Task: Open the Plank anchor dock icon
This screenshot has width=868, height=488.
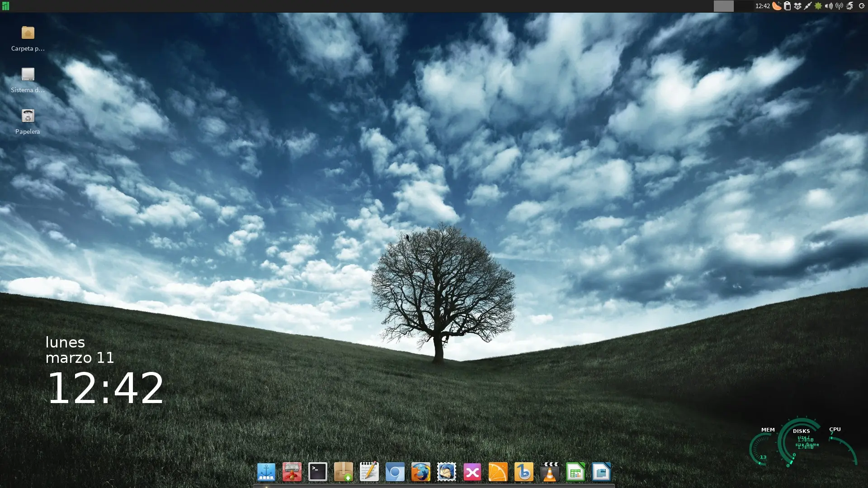Action: click(x=266, y=472)
